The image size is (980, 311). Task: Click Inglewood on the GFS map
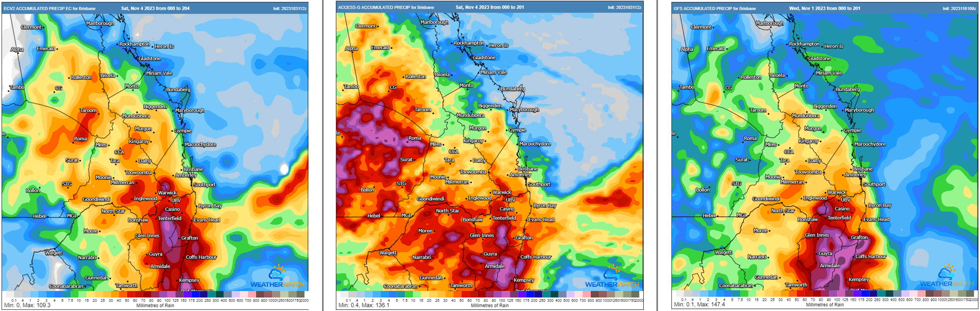coord(815,198)
